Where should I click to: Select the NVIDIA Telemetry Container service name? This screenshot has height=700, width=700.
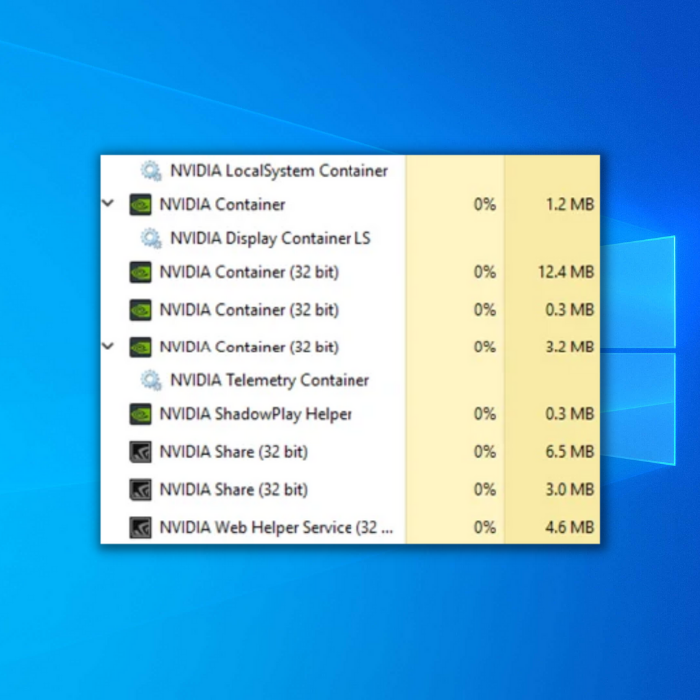click(x=270, y=380)
